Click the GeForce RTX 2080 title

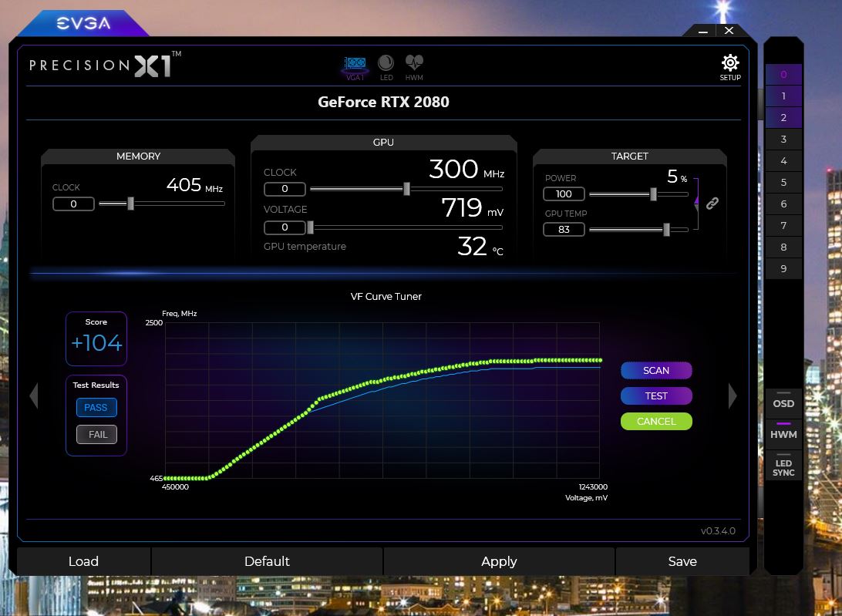pyautogui.click(x=383, y=102)
